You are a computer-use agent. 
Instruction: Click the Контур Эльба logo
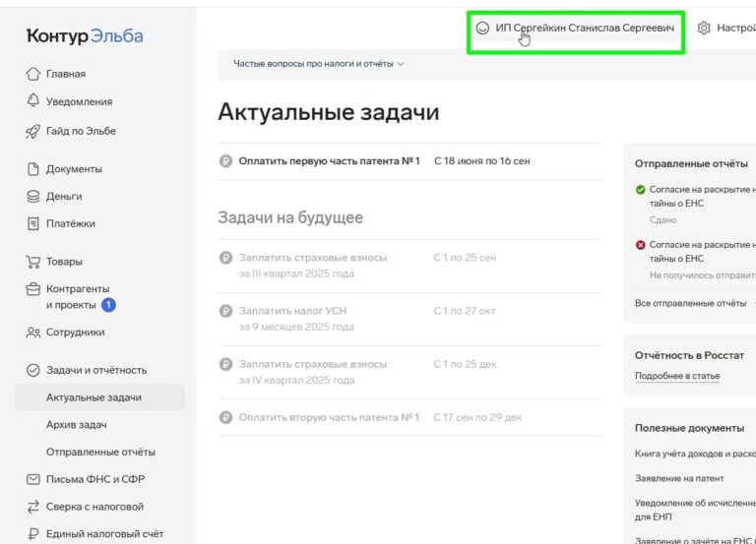(x=85, y=36)
